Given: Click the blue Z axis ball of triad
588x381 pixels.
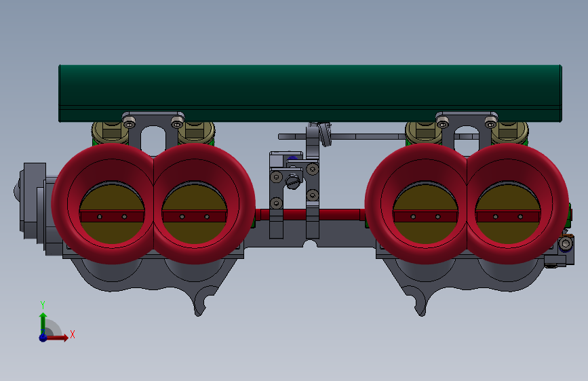Looking at the screenshot, I should coord(43,338).
